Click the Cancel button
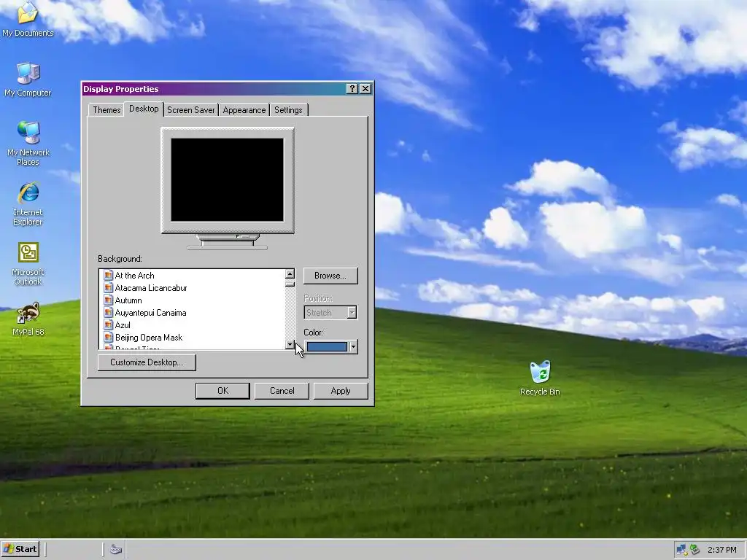Viewport: 747px width, 560px height. [282, 391]
